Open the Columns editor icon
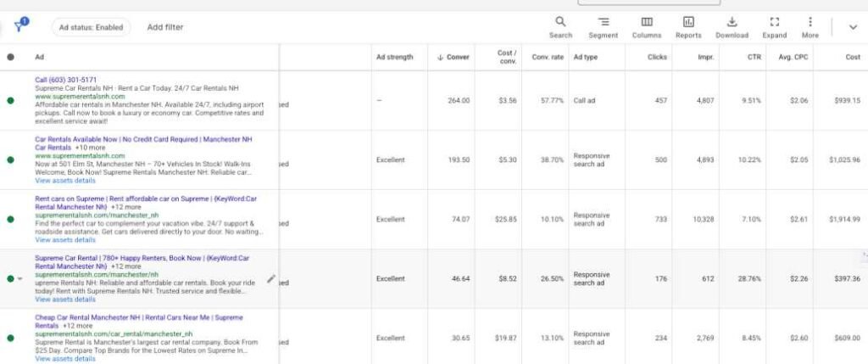The image size is (868, 364). [x=647, y=23]
